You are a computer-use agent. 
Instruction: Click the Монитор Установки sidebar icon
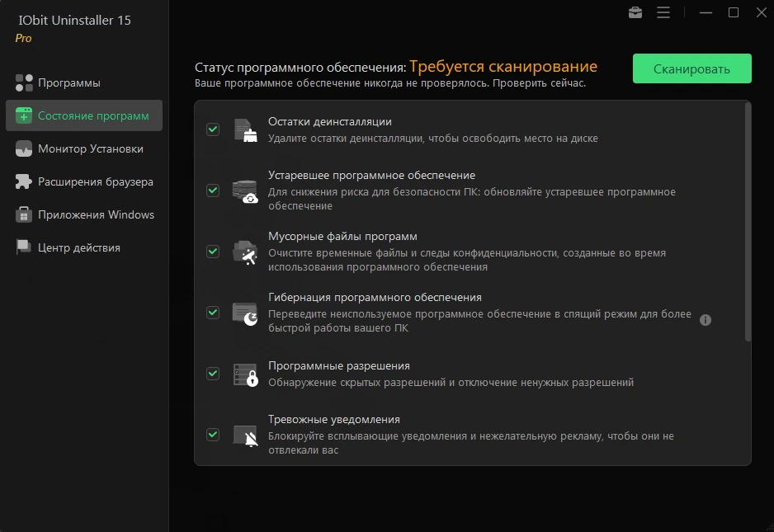pyautogui.click(x=24, y=148)
